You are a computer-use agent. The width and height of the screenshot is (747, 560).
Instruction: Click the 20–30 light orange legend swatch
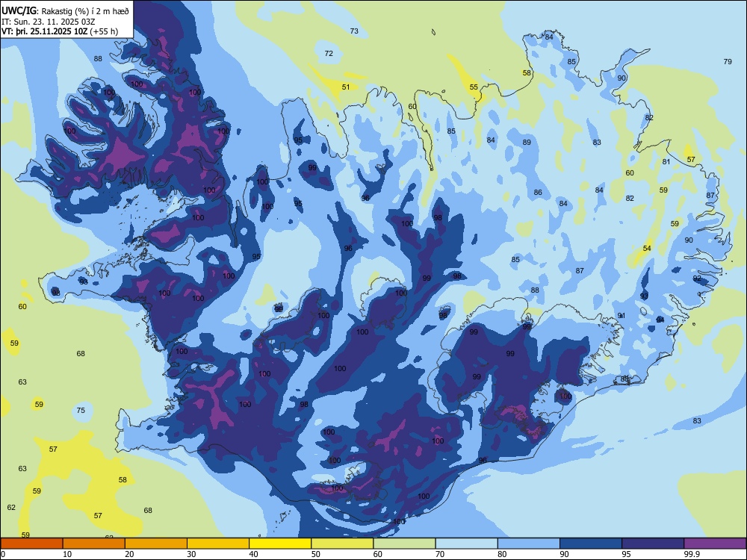pos(156,544)
